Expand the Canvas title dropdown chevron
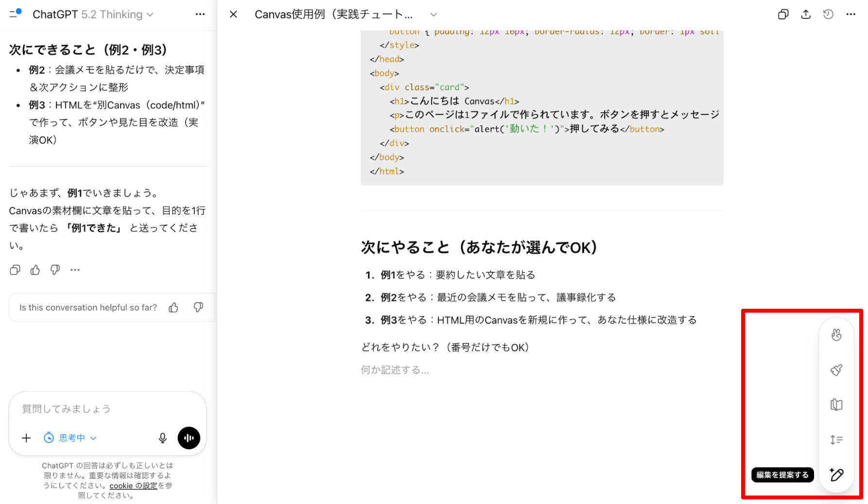The height and width of the screenshot is (504, 868). (x=434, y=15)
